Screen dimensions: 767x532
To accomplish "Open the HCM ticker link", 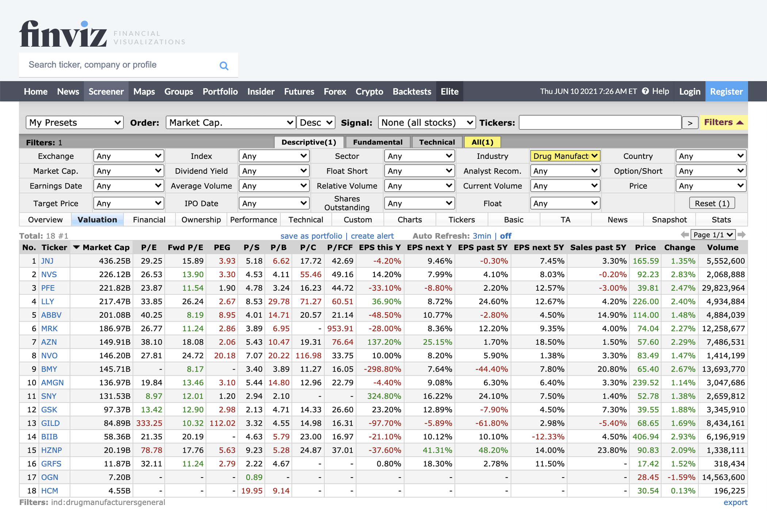I will click(x=49, y=490).
